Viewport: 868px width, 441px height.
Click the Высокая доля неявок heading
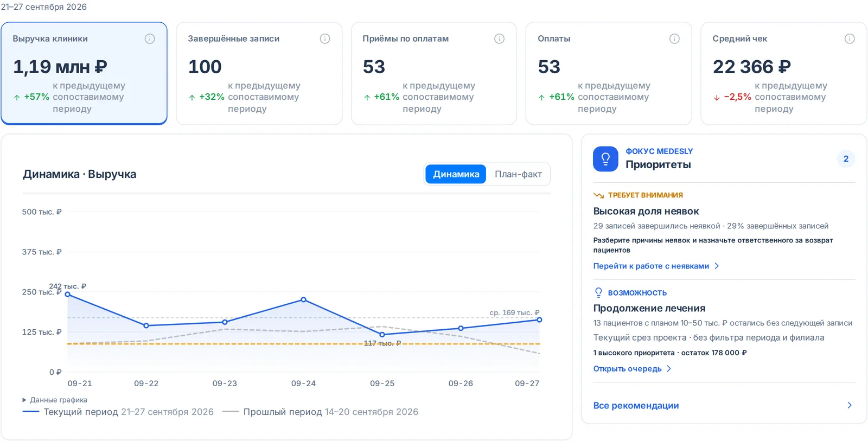[646, 211]
